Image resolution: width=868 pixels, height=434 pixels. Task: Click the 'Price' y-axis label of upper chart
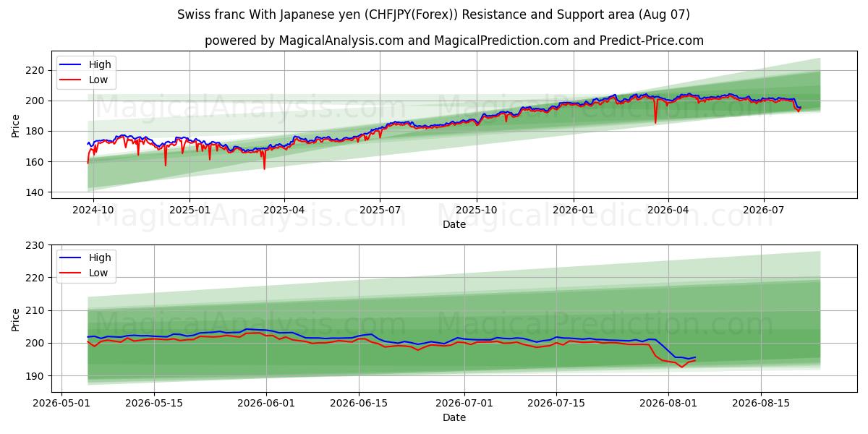(16, 124)
